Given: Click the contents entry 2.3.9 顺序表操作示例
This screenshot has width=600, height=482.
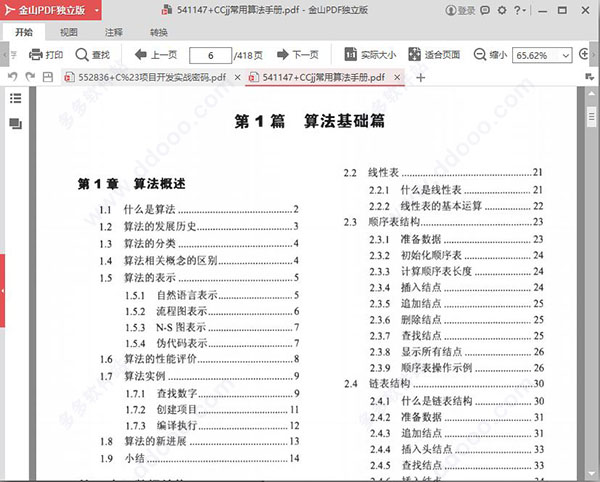Looking at the screenshot, I should 456,368.
